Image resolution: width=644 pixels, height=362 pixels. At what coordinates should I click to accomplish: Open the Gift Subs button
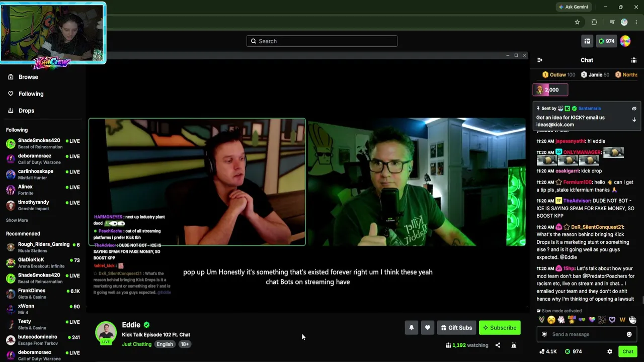click(456, 328)
